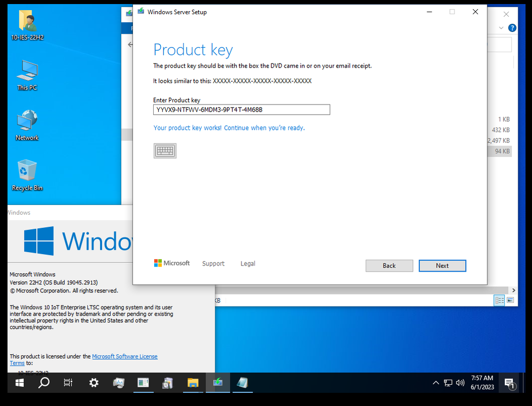Open the Legal link in setup
Screen dimensions: 532x406
247,263
